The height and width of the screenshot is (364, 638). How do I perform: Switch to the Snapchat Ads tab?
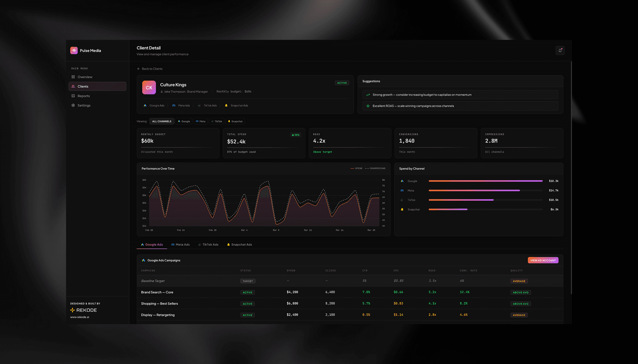[240, 245]
